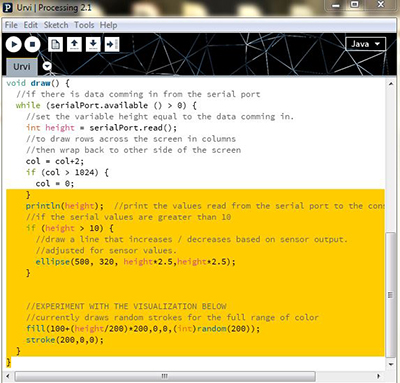Click the '//set the variable height' comment
This screenshot has width=400, height=383.
pyautogui.click(x=160, y=117)
